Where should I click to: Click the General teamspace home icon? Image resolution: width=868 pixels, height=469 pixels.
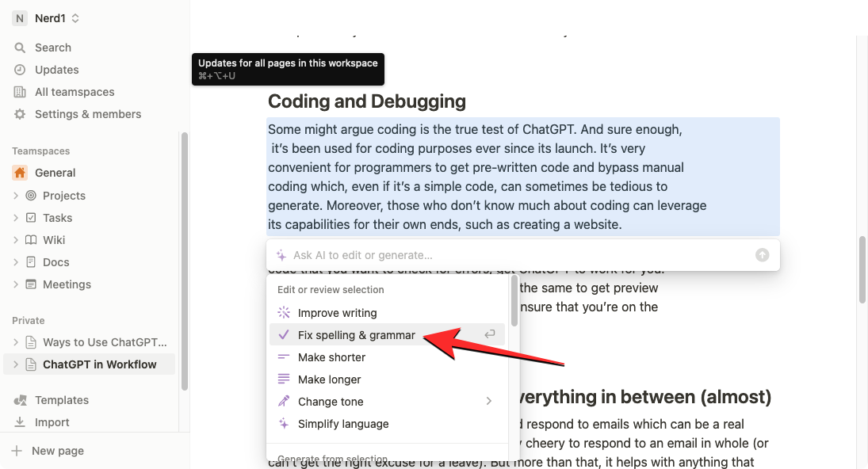click(20, 173)
